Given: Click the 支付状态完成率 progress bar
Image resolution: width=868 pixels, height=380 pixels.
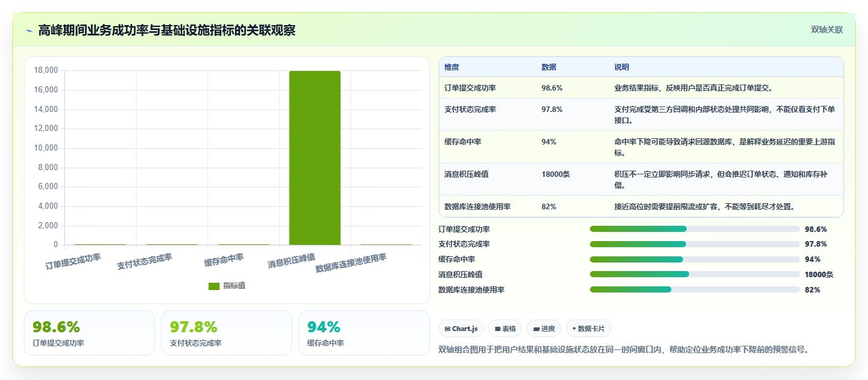Looking at the screenshot, I should [695, 244].
